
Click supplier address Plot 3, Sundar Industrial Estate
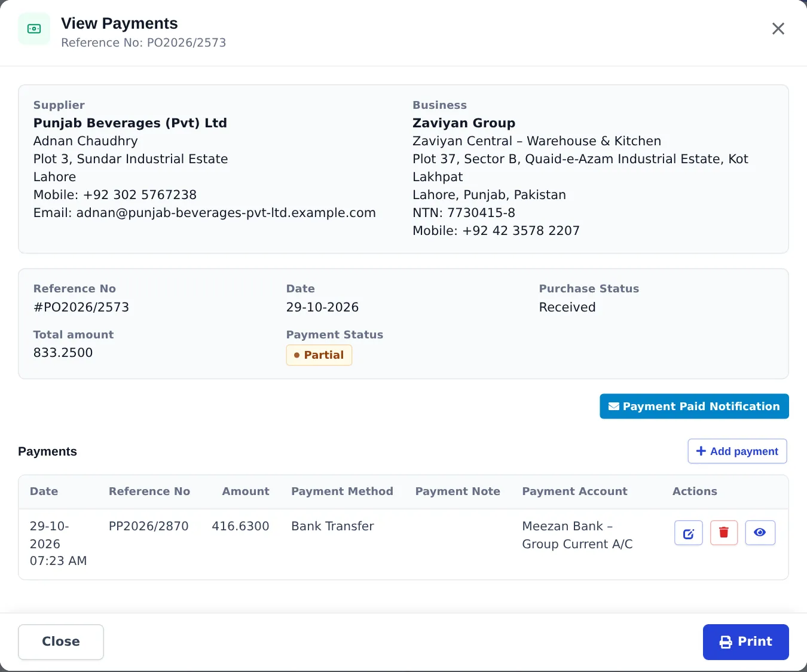(x=131, y=159)
